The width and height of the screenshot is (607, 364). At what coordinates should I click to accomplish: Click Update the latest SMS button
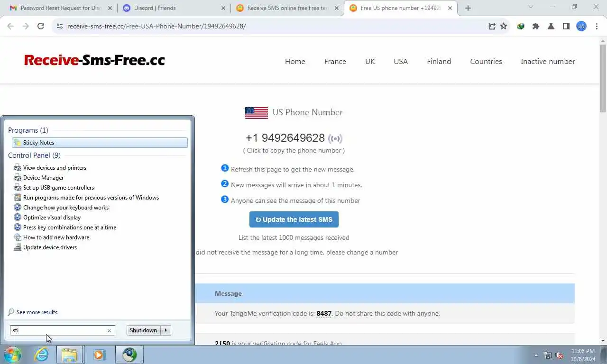(294, 219)
